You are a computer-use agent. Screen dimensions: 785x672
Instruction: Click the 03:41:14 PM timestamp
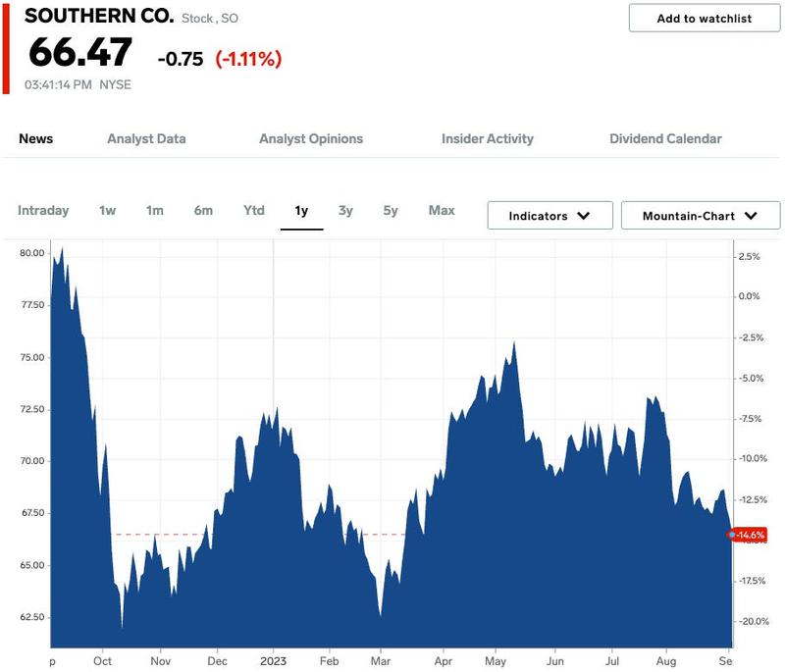coord(58,84)
